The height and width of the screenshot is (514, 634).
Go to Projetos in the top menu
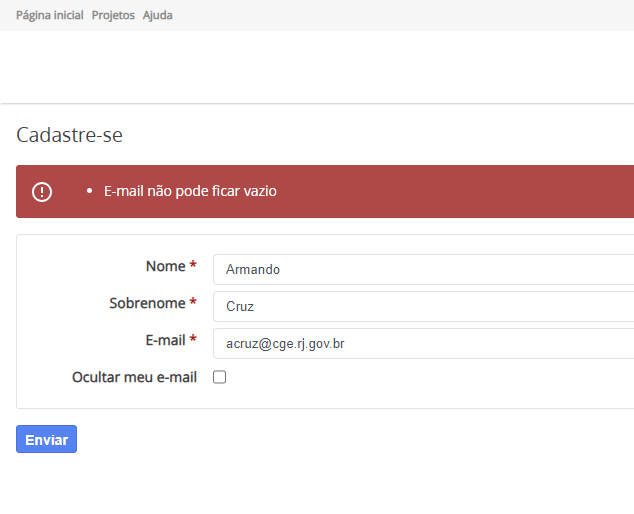click(x=113, y=15)
